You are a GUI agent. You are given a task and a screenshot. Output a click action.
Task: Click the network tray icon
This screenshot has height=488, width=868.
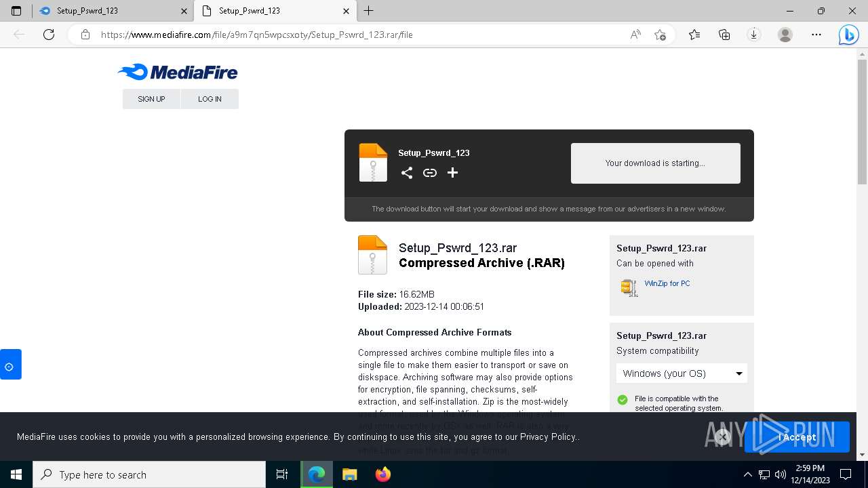(x=764, y=474)
